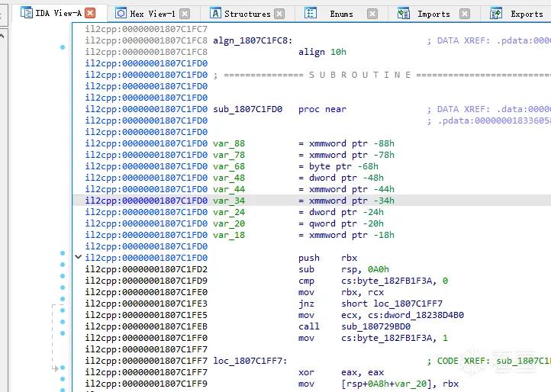Close the Enums tab
The height and width of the screenshot is (392, 551).
pos(372,14)
